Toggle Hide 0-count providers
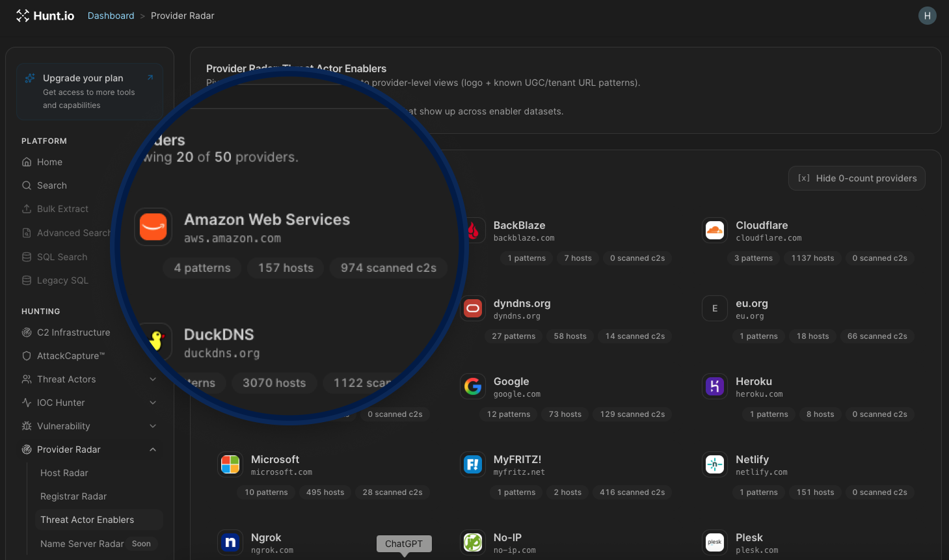949x560 pixels. [x=857, y=178]
